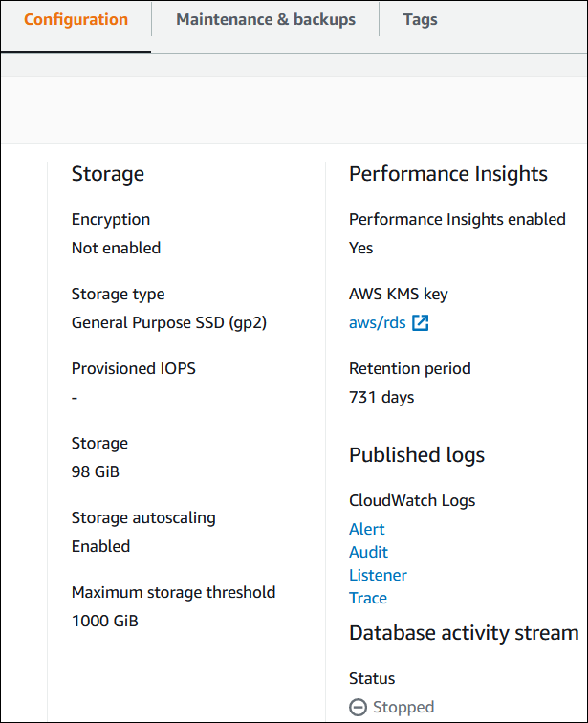Image resolution: width=588 pixels, height=723 pixels.
Task: Open the Alert CloudWatch log
Action: click(367, 529)
